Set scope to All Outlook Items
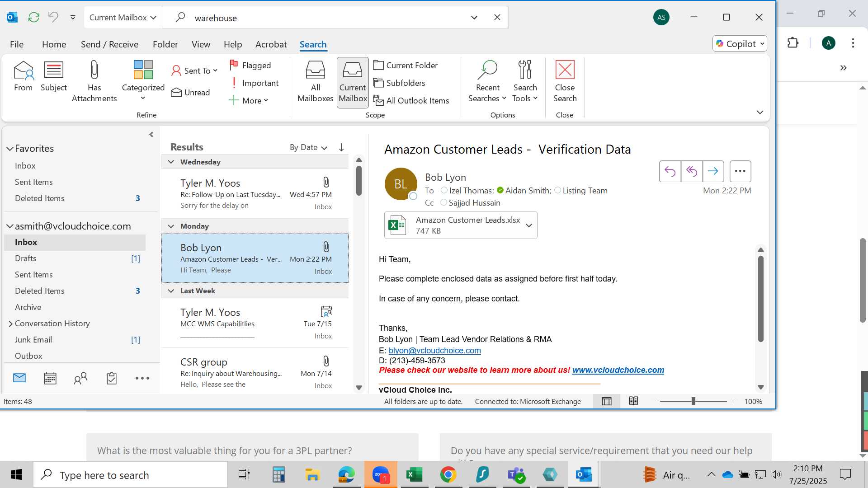 coord(411,100)
